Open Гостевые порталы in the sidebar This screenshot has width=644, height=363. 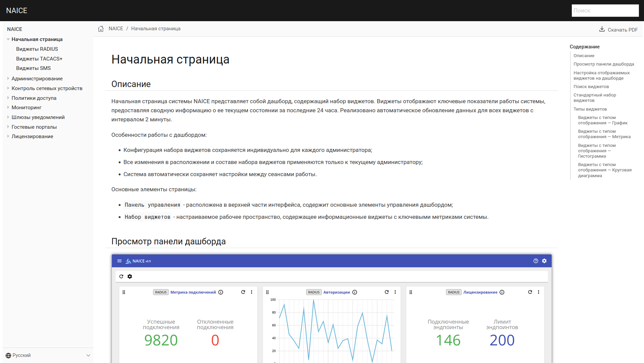click(x=34, y=127)
